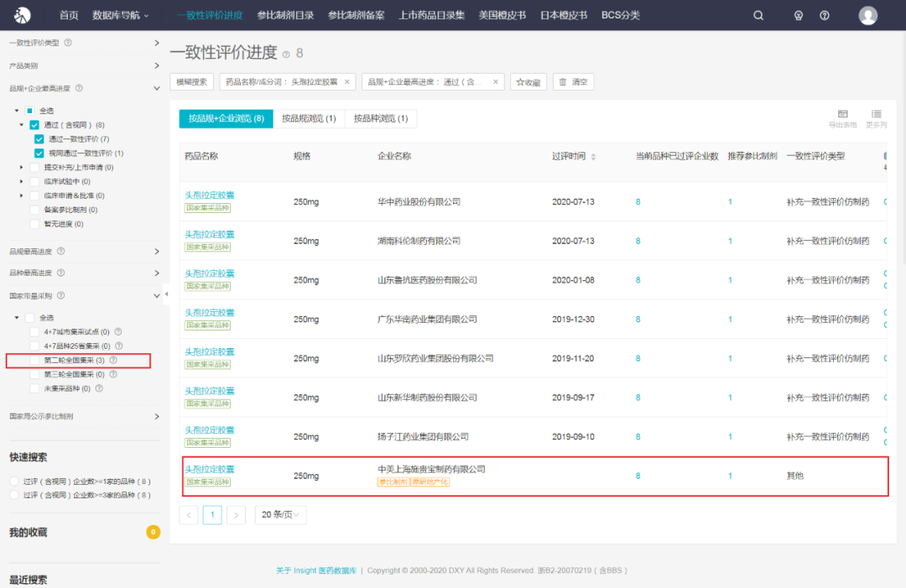The height and width of the screenshot is (588, 906).
Task: Check the 第二轮全国集采 (3) checkbox
Action: coord(34,360)
